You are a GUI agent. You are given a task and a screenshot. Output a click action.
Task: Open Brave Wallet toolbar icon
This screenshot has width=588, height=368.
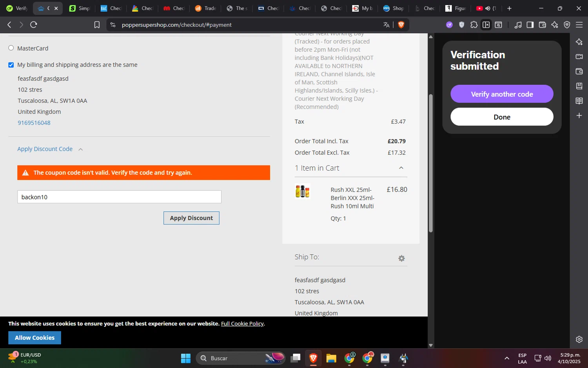[543, 25]
